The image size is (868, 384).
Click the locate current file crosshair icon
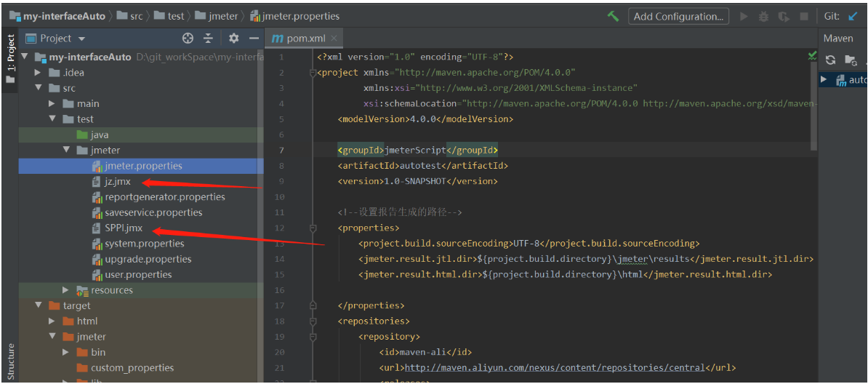coord(188,38)
